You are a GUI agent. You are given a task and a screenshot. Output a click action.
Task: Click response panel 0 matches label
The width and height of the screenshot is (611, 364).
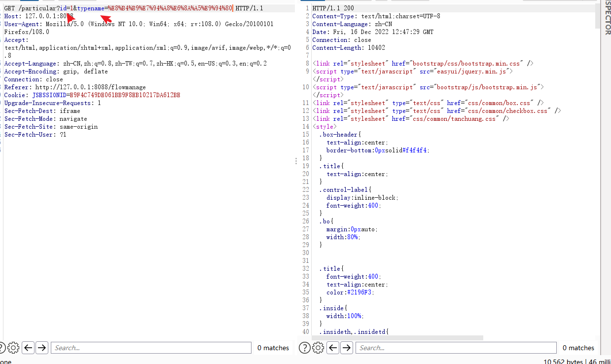click(578, 348)
